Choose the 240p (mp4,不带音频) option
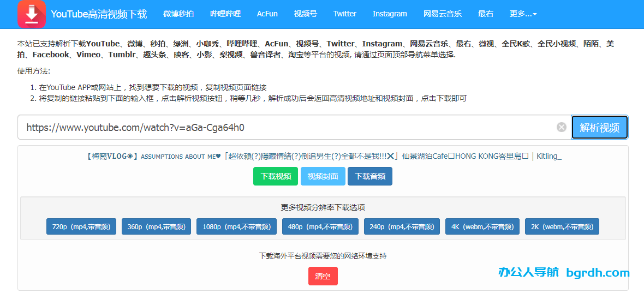Viewport: 644px width, 293px height. (x=402, y=226)
